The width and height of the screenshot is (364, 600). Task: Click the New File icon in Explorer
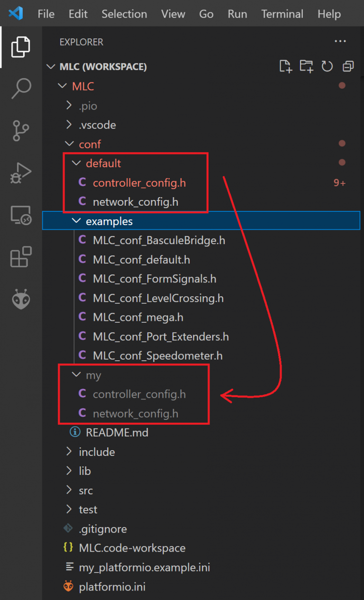(x=285, y=66)
